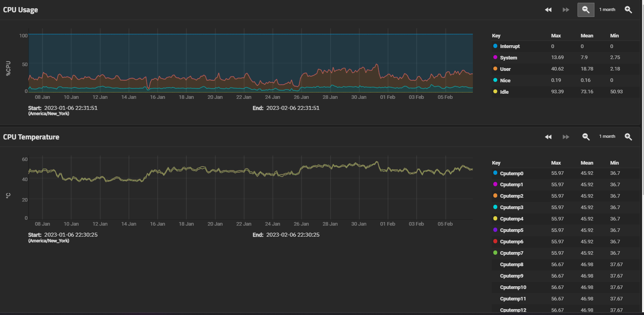
Task: Click the Cputemp1 legend color dot
Action: [x=495, y=184]
